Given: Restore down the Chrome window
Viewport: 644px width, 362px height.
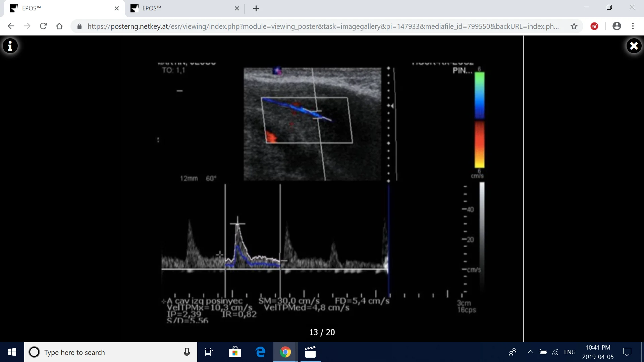Looking at the screenshot, I should (x=609, y=7).
